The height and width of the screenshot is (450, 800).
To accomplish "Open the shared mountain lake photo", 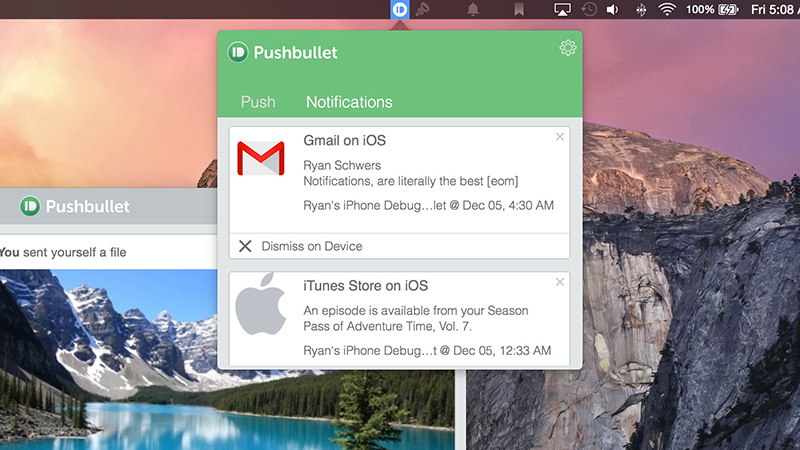I will coord(227,360).
